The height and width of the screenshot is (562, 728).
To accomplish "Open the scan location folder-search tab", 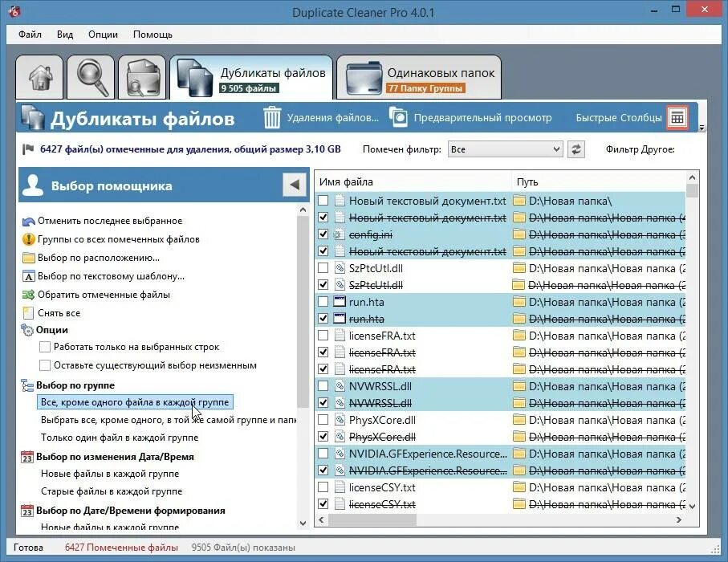I will (x=142, y=77).
